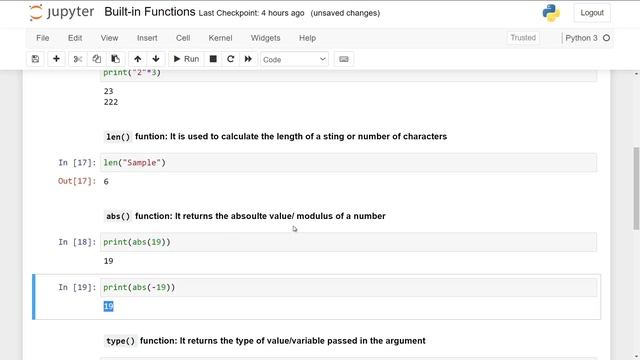Click the In [19] prompt
The image size is (640, 360).
tap(77, 287)
